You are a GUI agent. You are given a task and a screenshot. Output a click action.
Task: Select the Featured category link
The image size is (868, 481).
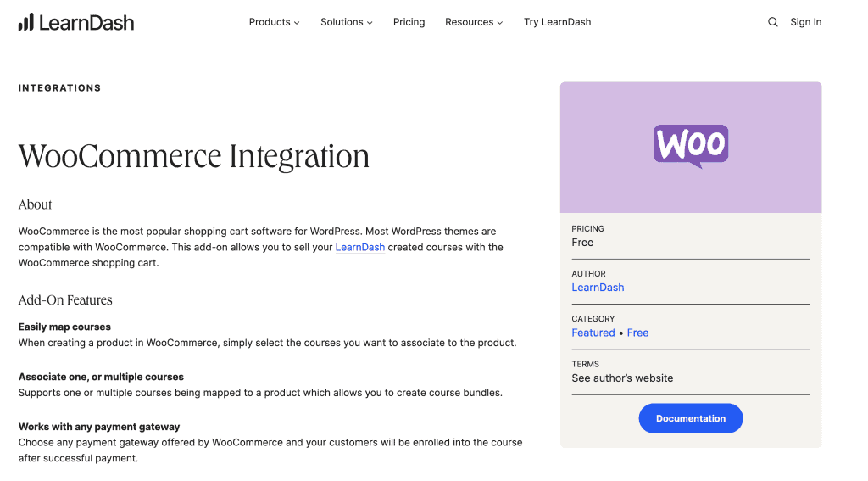pos(593,333)
